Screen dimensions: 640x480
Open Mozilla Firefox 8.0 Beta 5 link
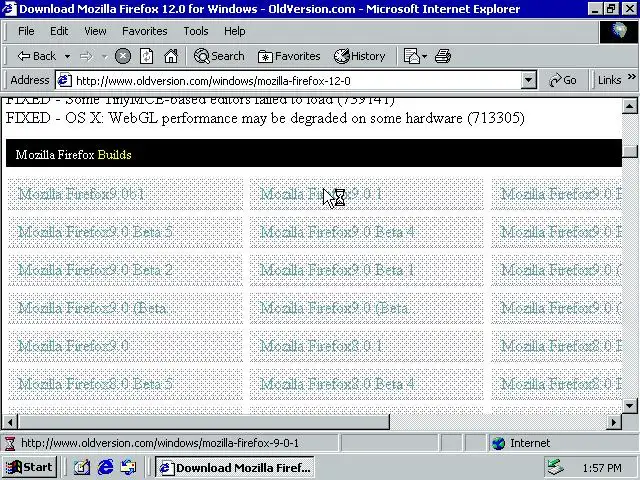click(95, 384)
